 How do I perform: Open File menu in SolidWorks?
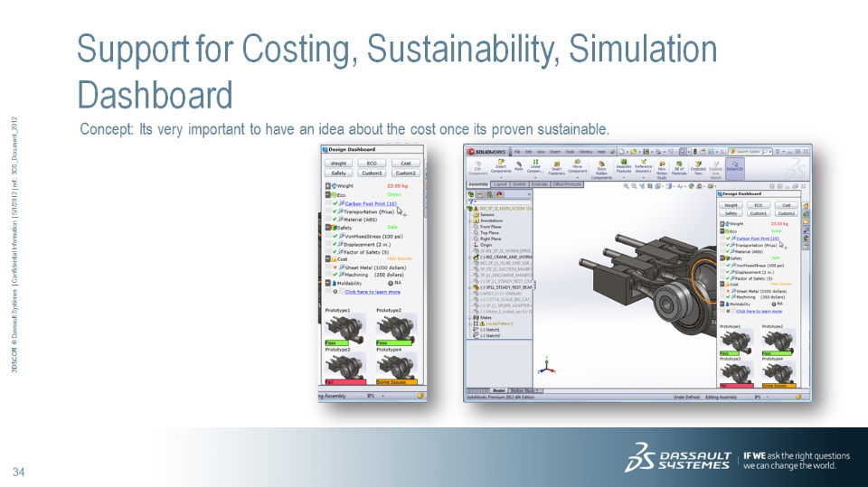pos(517,151)
